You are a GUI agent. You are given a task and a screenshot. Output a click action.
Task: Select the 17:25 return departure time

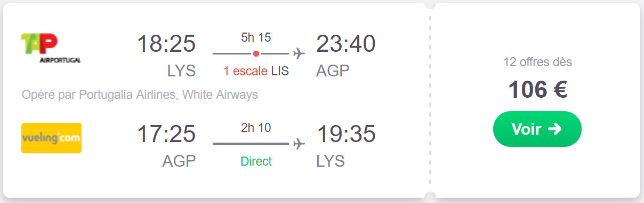pyautogui.click(x=166, y=134)
